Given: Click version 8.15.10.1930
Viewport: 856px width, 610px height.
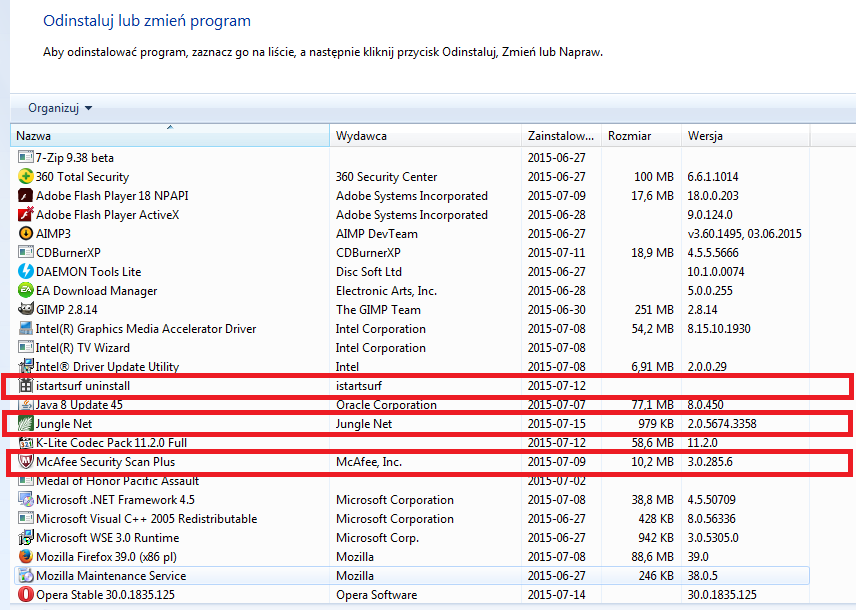Looking at the screenshot, I should pyautogui.click(x=719, y=329).
